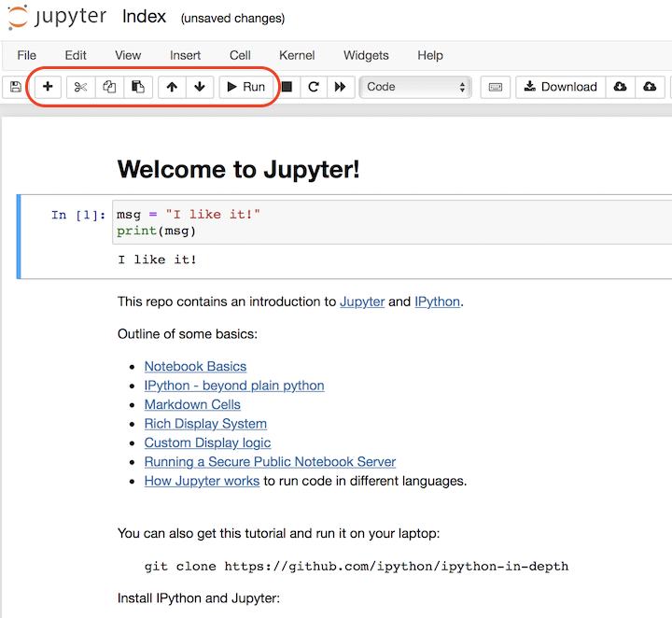Open Running a Secure Public Notebook Server
The width and height of the screenshot is (672, 618).
(x=270, y=462)
